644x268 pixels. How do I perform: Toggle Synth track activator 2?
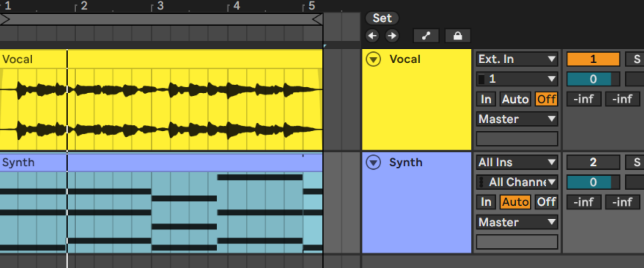(593, 162)
